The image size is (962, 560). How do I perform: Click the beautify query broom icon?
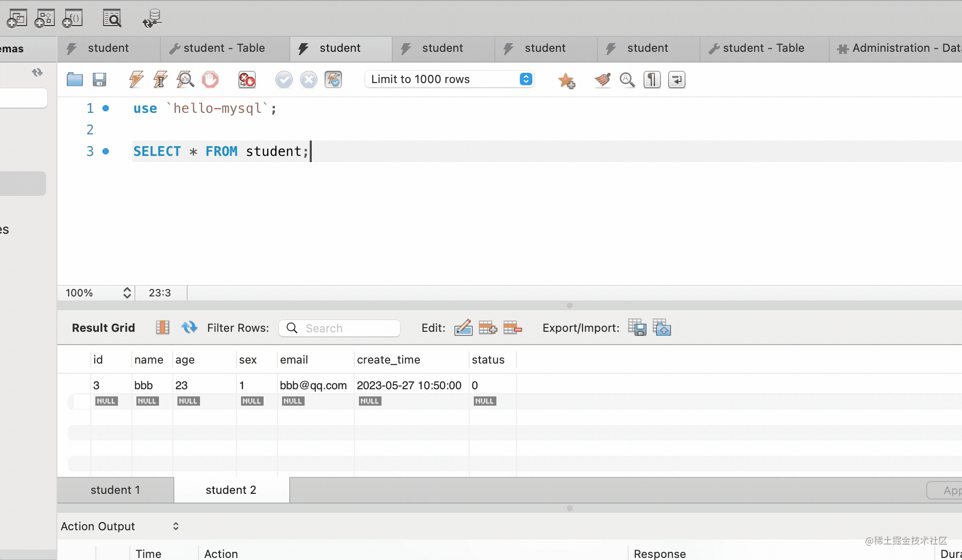pyautogui.click(x=603, y=79)
